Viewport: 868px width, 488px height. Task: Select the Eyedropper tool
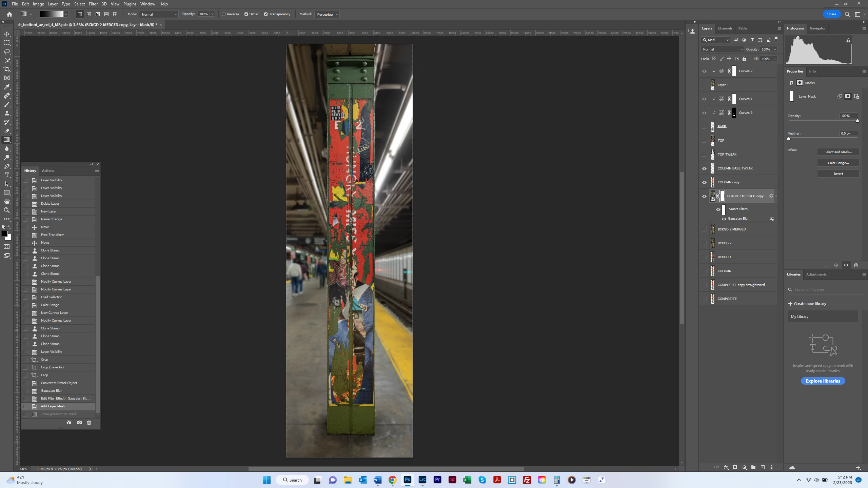7,87
